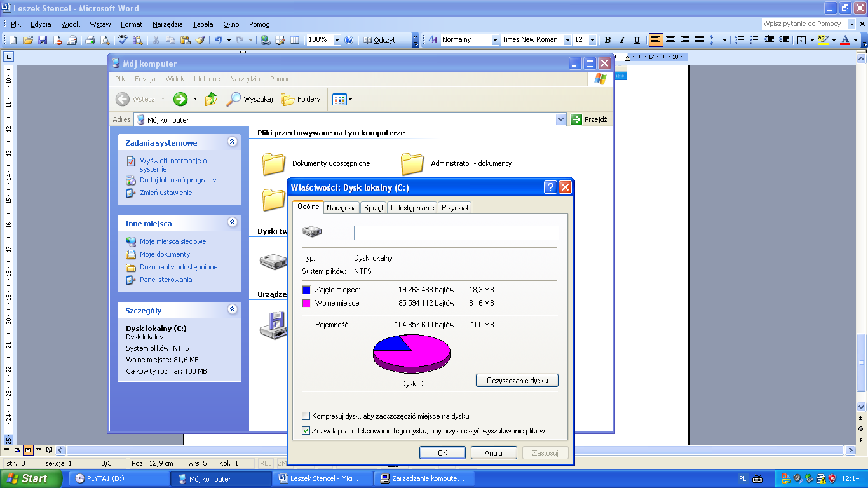Expand the address bar dropdown in Mój komputer

click(x=560, y=119)
